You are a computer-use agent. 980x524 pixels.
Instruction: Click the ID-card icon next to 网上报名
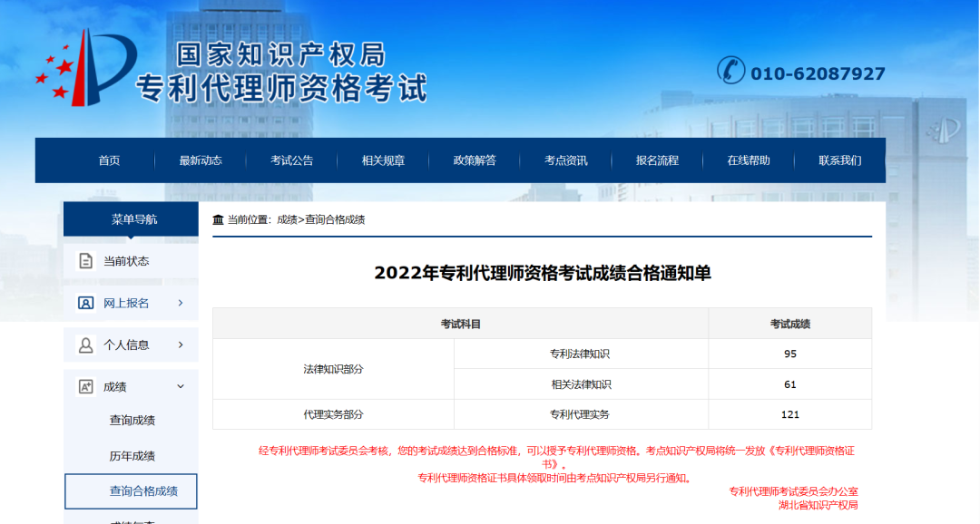(x=85, y=303)
